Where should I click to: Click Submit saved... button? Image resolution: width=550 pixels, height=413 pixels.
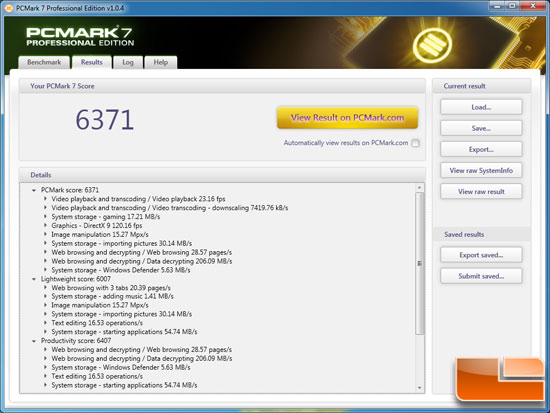click(x=481, y=276)
